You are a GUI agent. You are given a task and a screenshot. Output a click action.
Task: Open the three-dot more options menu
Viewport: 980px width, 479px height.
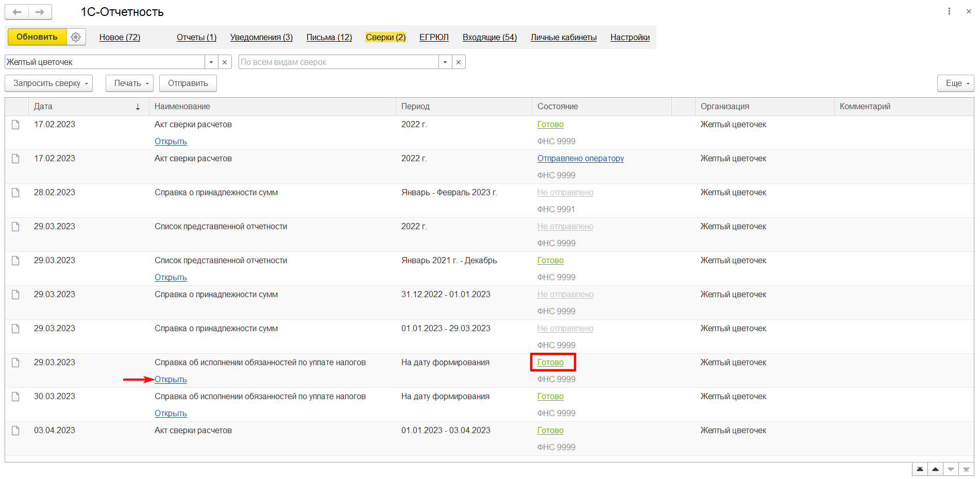[949, 11]
